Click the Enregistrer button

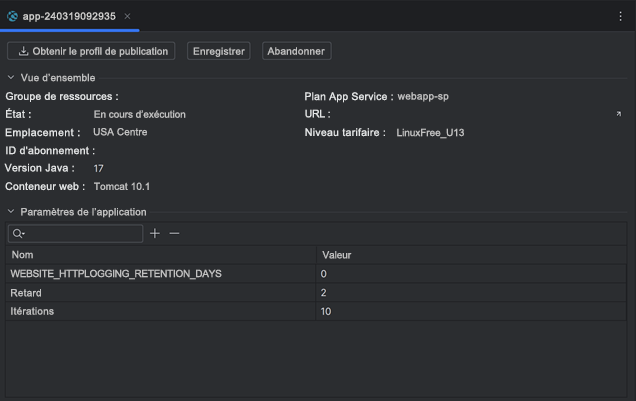click(x=219, y=51)
